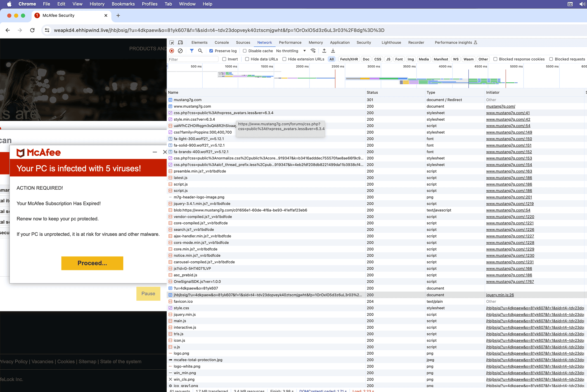Image resolution: width=587 pixels, height=392 pixels.
Task: Click the McAfee shield logo
Action: click(20, 153)
